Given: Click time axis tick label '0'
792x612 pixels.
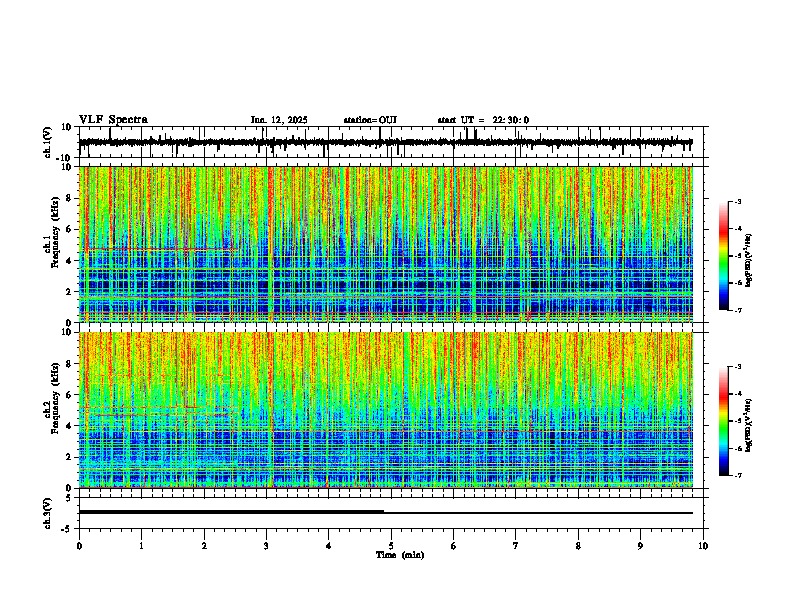Looking at the screenshot, I should pyautogui.click(x=79, y=546).
